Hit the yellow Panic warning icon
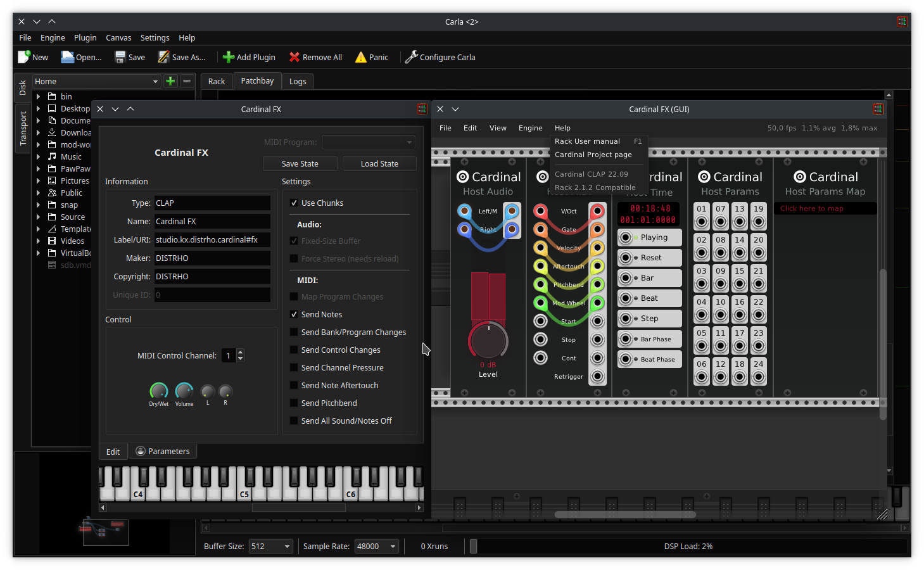 point(360,57)
